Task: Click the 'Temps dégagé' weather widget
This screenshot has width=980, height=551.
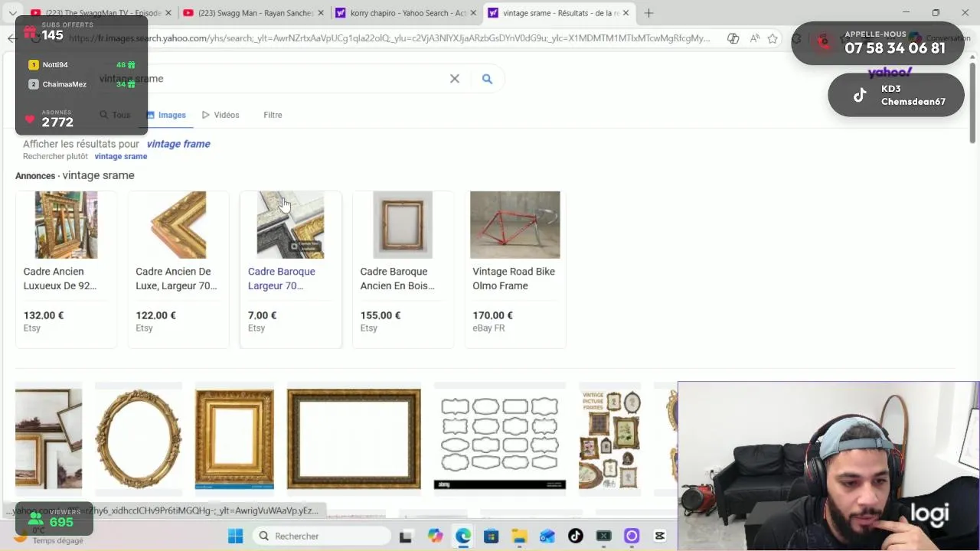Action: click(47, 536)
